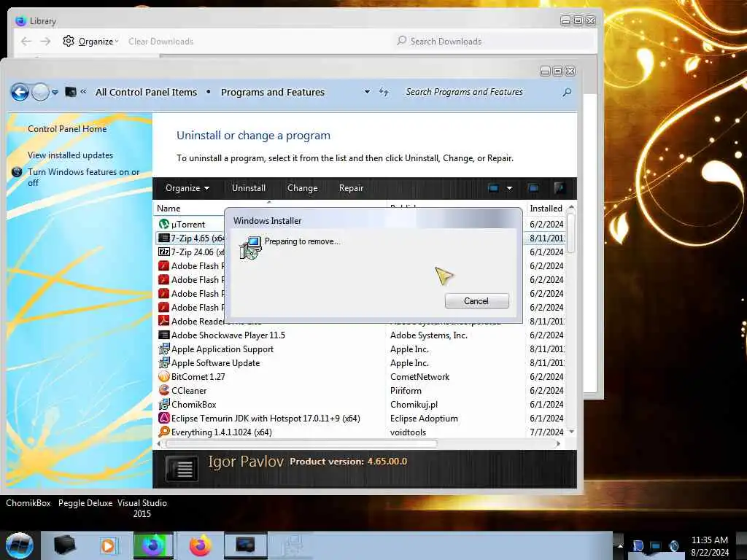Open the address bar history dropdown
Image resolution: width=747 pixels, height=560 pixels.
click(367, 92)
